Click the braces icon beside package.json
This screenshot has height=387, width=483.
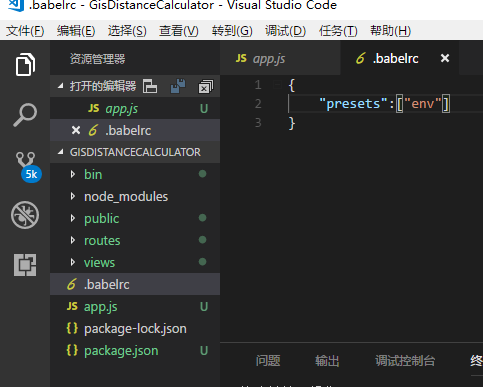72,350
